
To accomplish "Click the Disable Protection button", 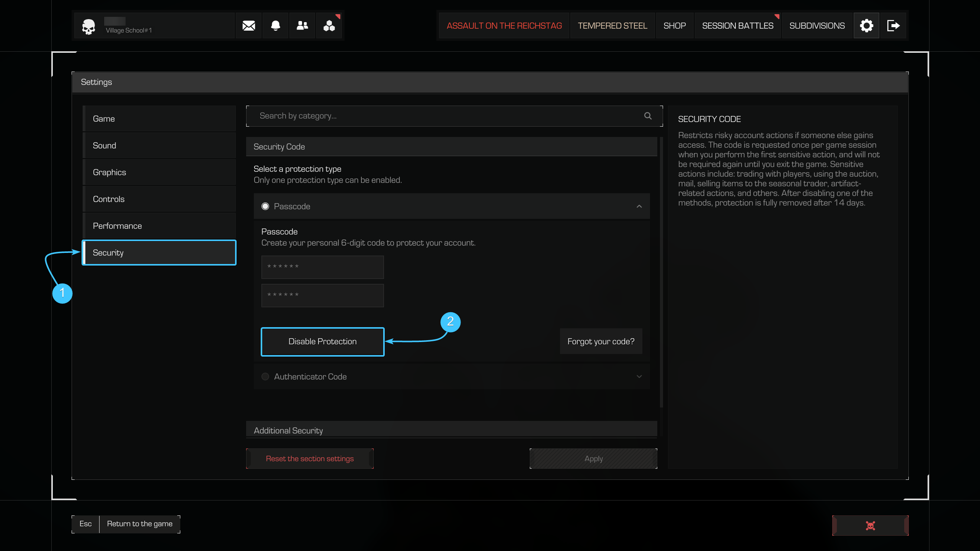I will point(322,341).
